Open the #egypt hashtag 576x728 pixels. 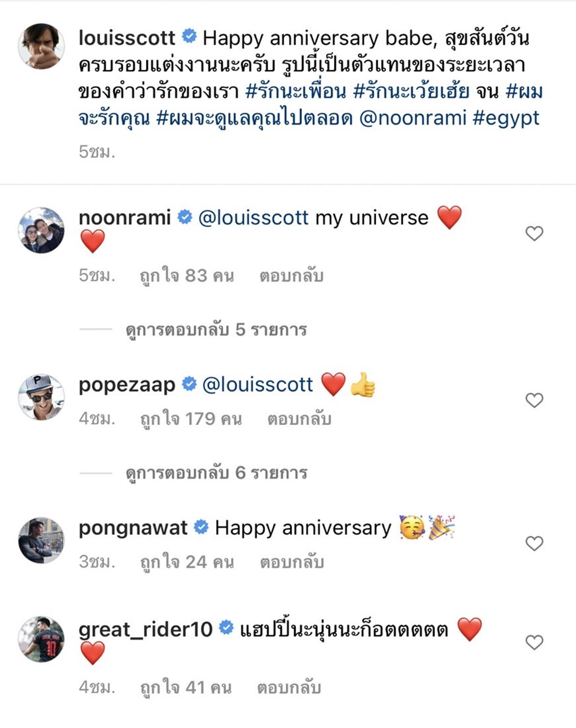point(506,118)
